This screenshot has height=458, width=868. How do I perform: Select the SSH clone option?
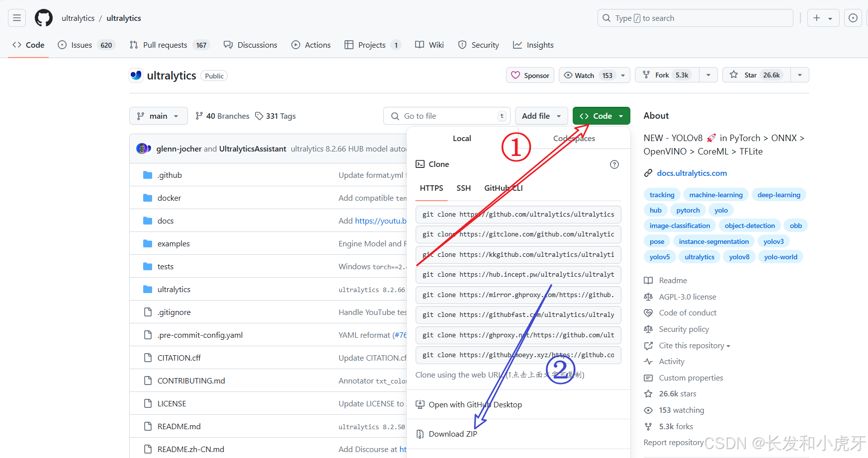click(463, 188)
